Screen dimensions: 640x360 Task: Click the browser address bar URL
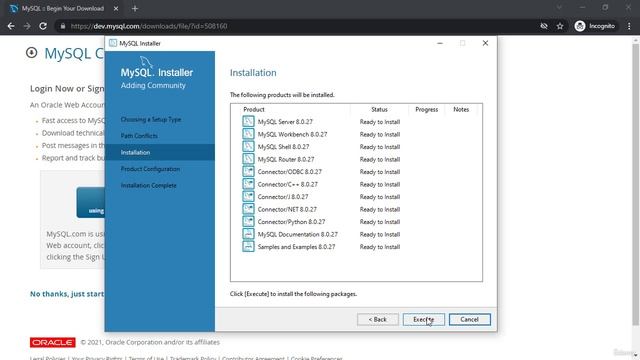[149, 26]
